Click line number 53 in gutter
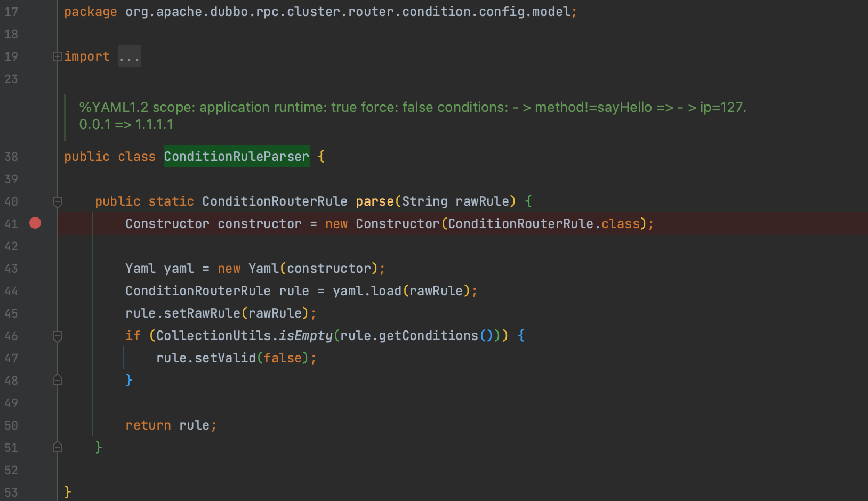 point(11,492)
